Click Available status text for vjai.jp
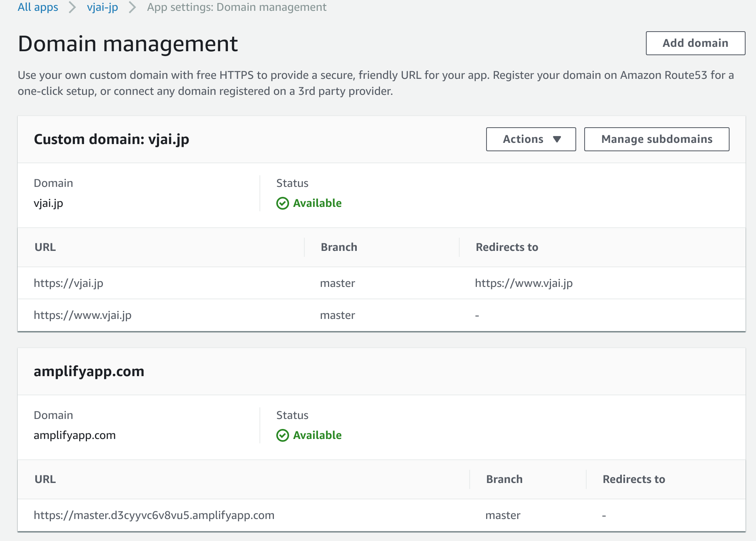This screenshot has height=541, width=756. [318, 203]
